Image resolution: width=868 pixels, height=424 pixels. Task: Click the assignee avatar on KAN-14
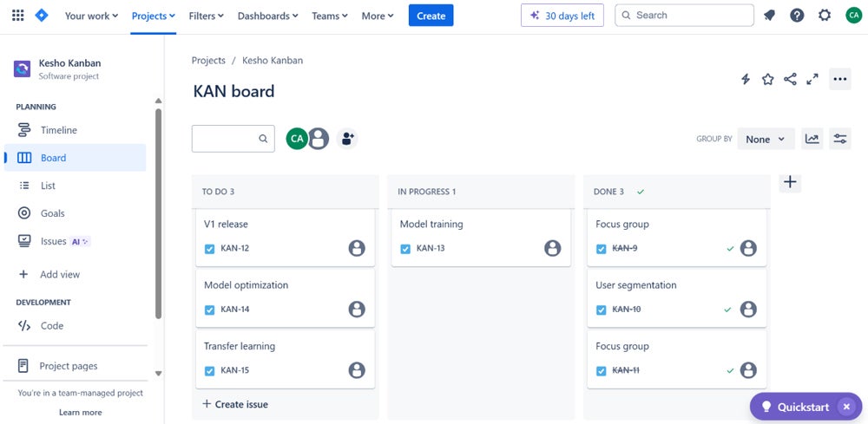click(x=357, y=309)
